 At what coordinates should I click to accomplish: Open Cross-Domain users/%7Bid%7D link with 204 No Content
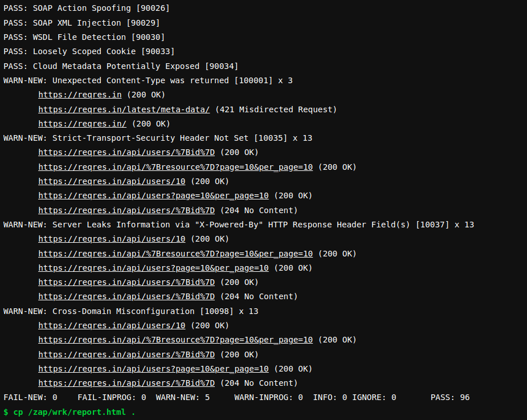click(x=126, y=383)
